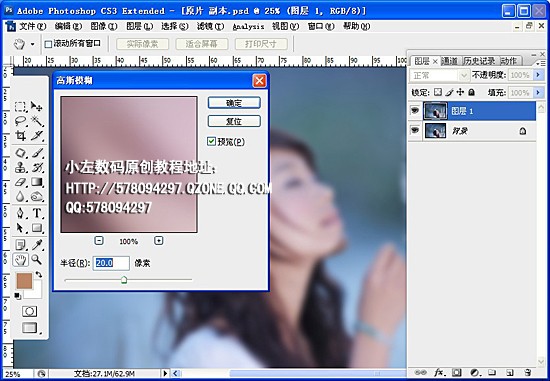Open the fill slider arrow
This screenshot has height=381, width=550.
click(x=538, y=92)
